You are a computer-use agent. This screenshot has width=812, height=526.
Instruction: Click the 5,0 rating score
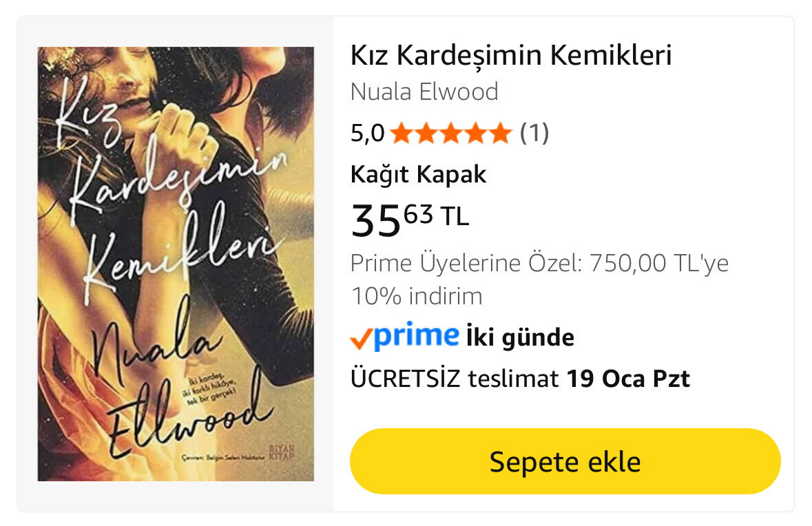coord(367,134)
